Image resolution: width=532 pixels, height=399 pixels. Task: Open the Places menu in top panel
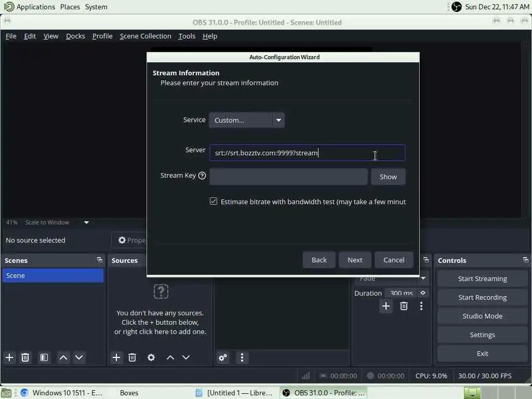click(70, 7)
